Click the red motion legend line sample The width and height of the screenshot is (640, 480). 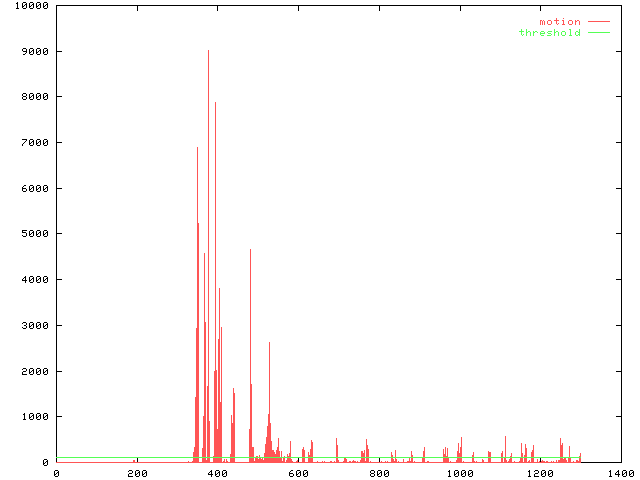tap(598, 21)
